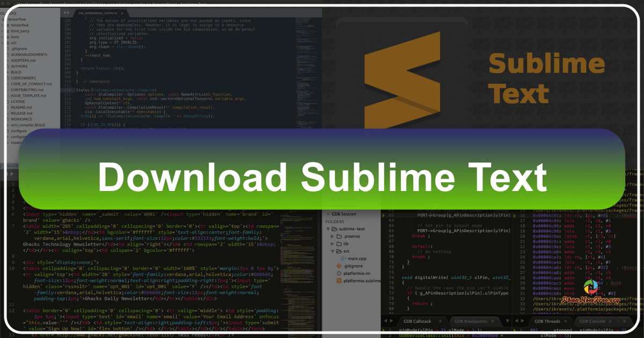The width and height of the screenshot is (644, 338).
Task: Click the Sublime icon next to platformio.sublime-project
Action: pyautogui.click(x=338, y=281)
